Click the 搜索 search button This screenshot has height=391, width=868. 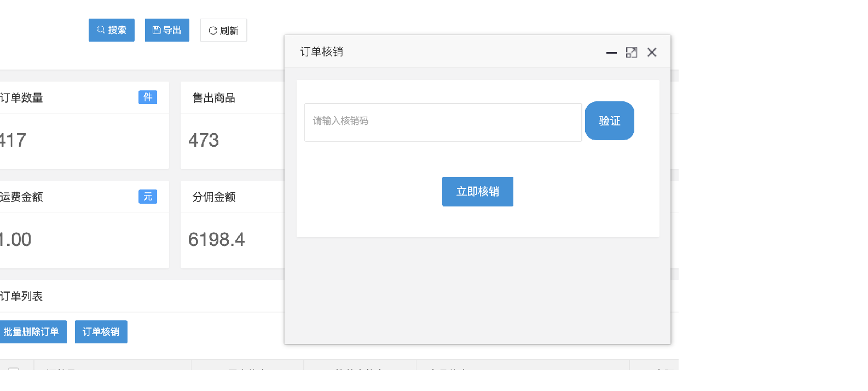pyautogui.click(x=112, y=30)
